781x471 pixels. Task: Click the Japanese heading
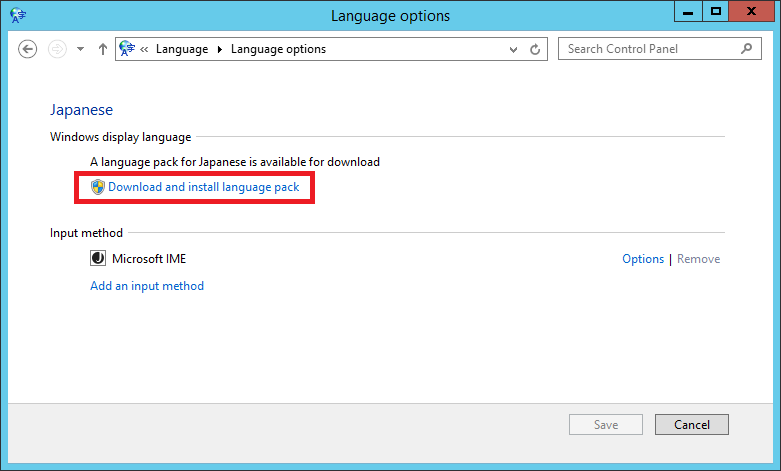[x=81, y=110]
